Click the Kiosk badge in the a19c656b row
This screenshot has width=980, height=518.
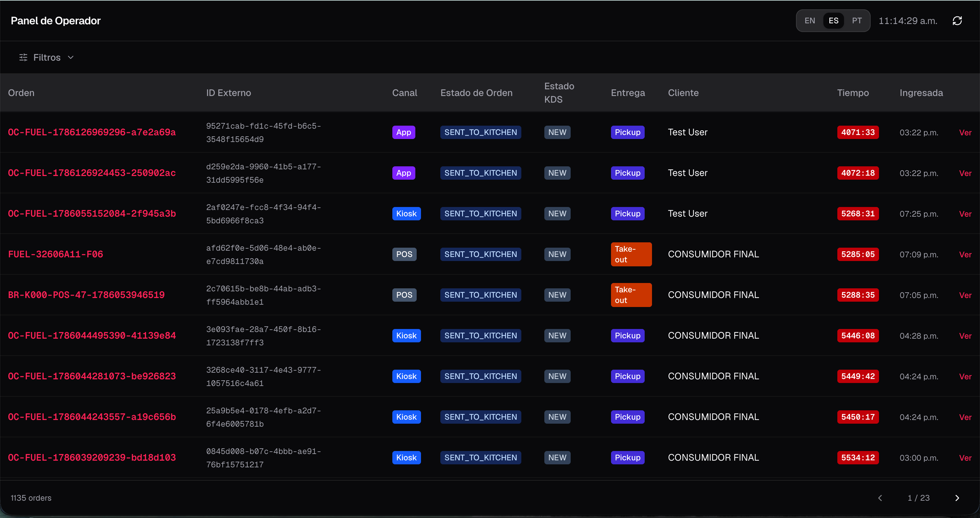(406, 417)
